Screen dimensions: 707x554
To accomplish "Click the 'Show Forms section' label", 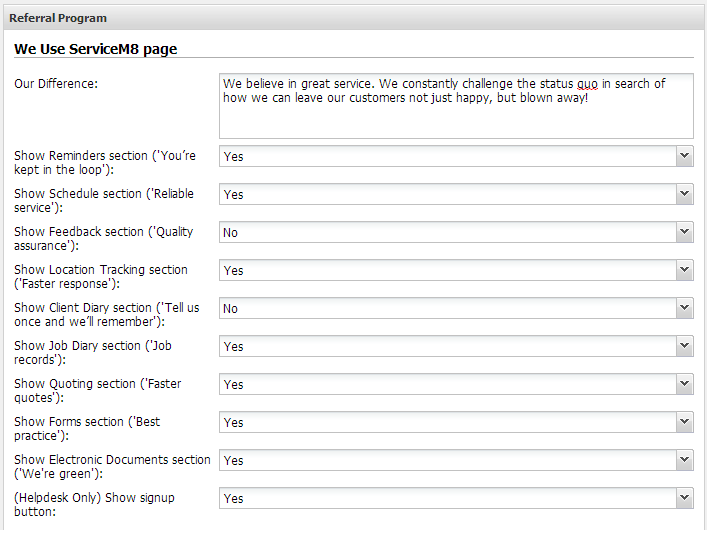I will tap(87, 429).
